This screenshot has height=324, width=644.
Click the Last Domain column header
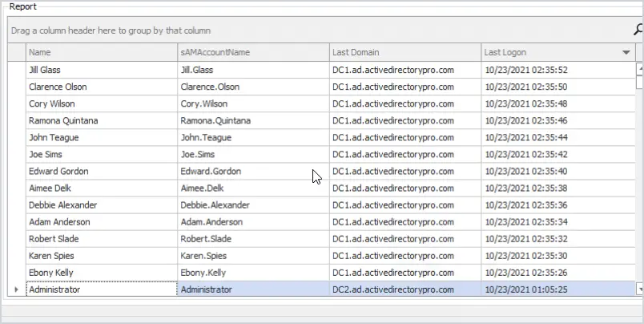pos(405,53)
